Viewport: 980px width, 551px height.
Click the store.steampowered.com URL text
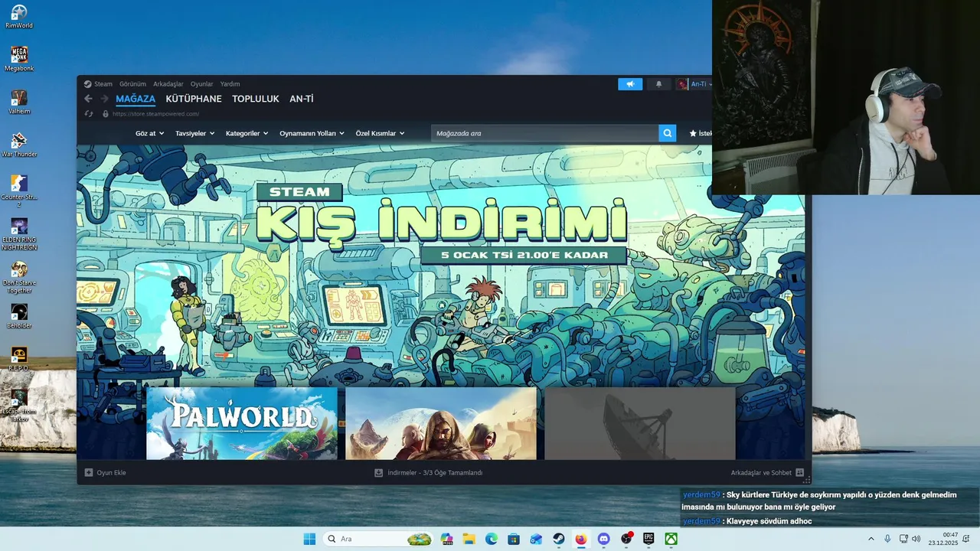[155, 114]
